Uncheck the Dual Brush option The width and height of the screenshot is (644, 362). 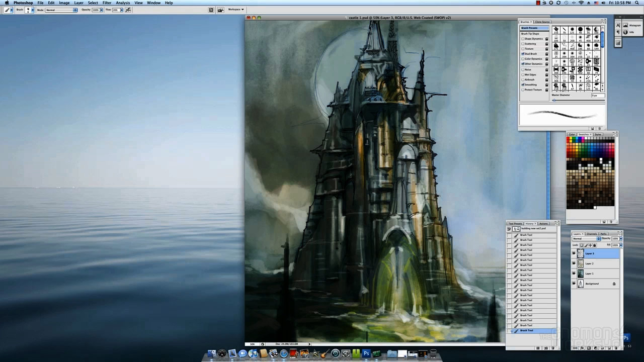(x=523, y=54)
